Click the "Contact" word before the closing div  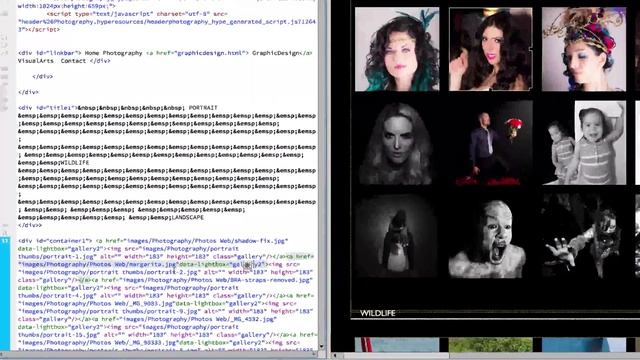pos(73,61)
